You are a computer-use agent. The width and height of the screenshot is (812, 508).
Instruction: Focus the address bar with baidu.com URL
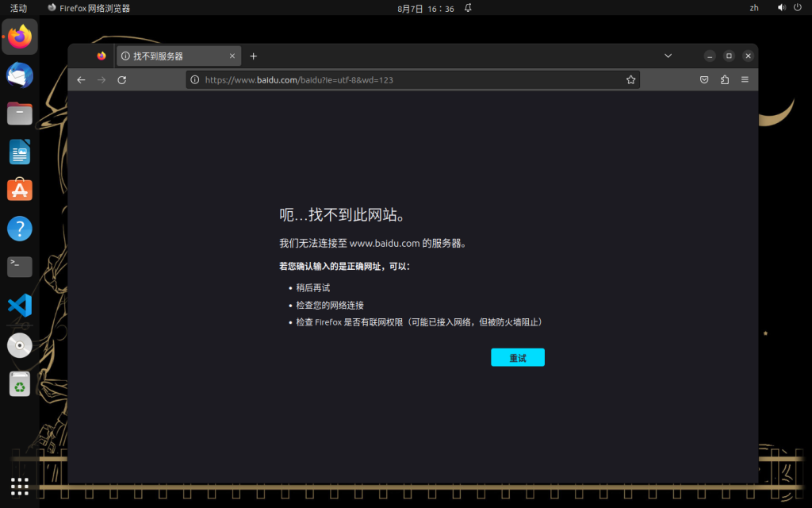(412, 80)
